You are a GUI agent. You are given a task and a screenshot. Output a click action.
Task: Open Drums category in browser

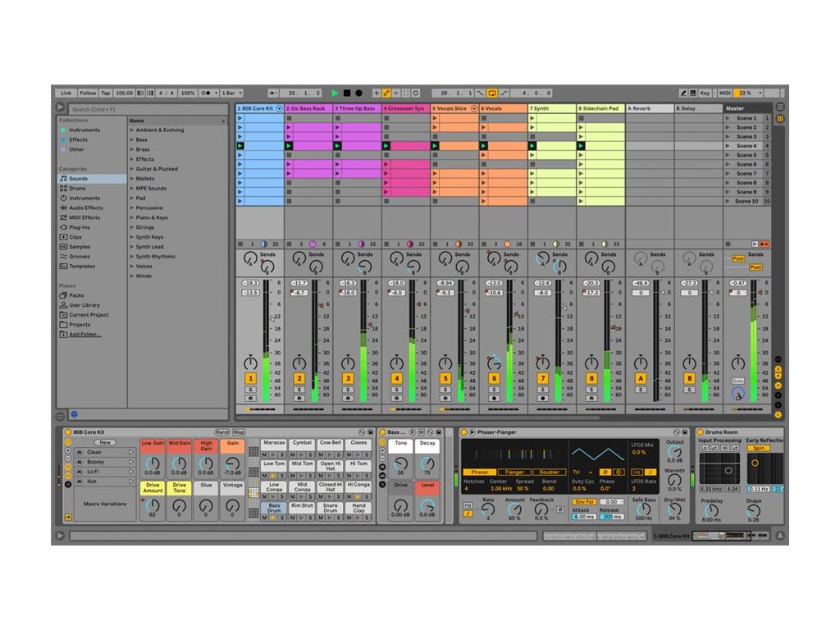[x=77, y=188]
